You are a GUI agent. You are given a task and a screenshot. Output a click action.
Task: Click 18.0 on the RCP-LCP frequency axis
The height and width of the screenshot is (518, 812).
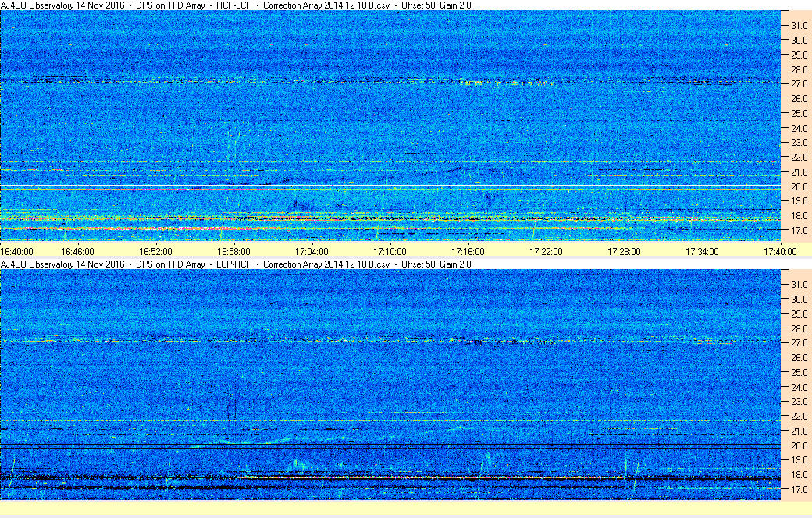tap(799, 216)
